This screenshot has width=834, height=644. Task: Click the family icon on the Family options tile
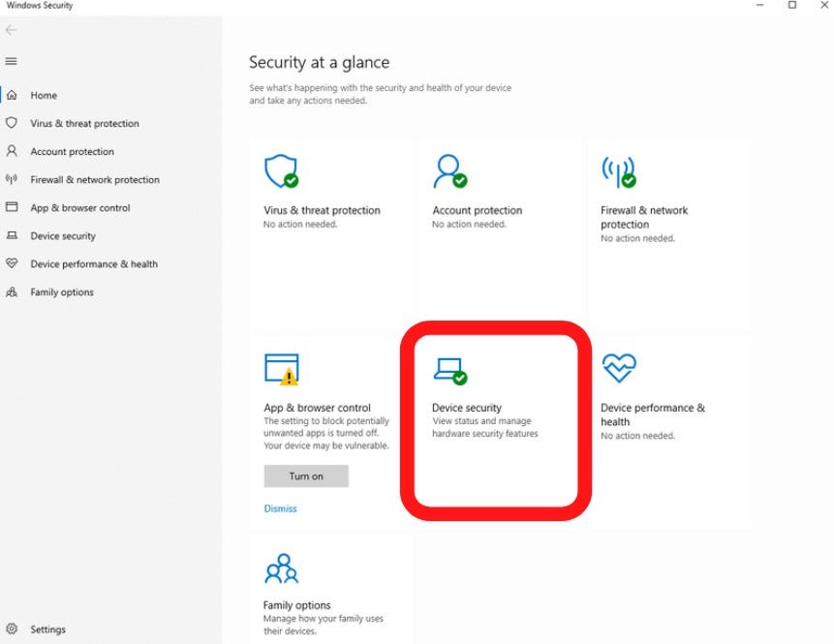click(x=281, y=568)
